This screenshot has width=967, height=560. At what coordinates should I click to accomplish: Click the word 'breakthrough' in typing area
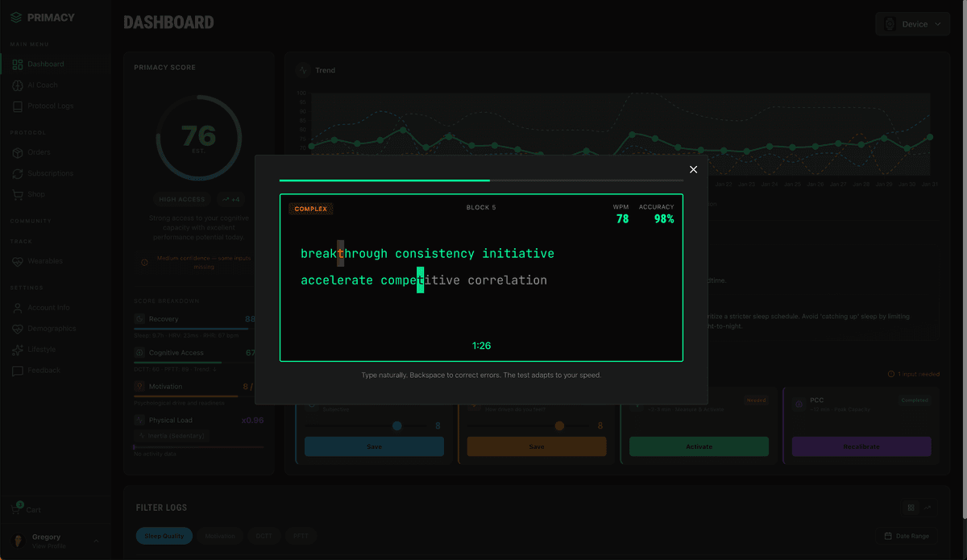(x=344, y=254)
